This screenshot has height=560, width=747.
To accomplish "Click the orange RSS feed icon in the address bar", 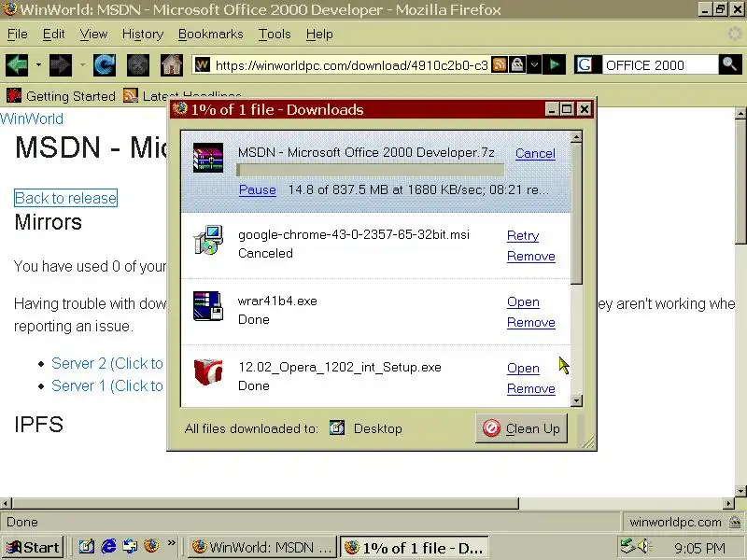I will (x=499, y=64).
